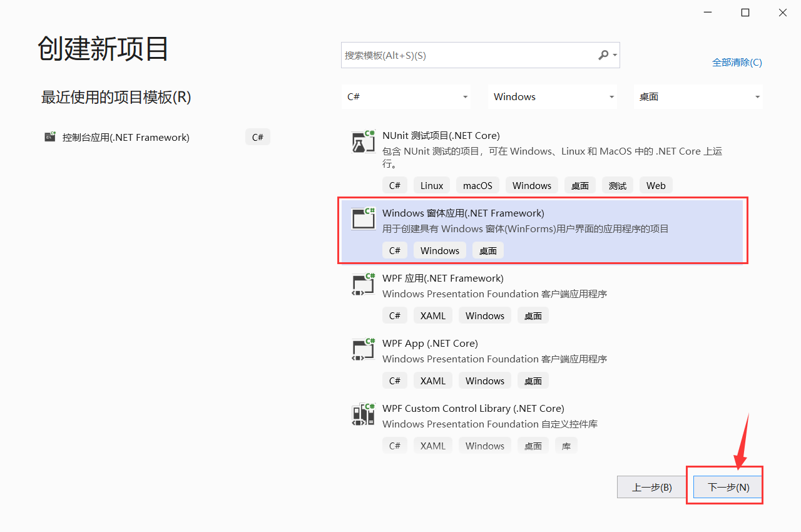
Task: Click the 桌面 tag under NUnit template
Action: tap(580, 185)
